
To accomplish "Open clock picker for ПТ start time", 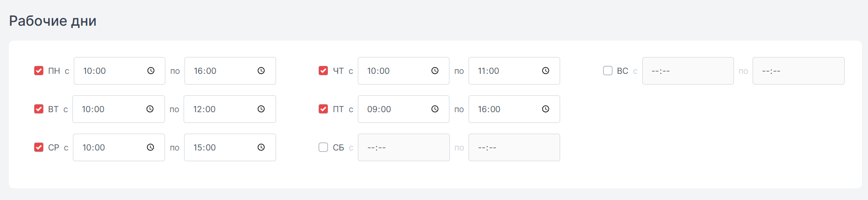I will (x=435, y=109).
